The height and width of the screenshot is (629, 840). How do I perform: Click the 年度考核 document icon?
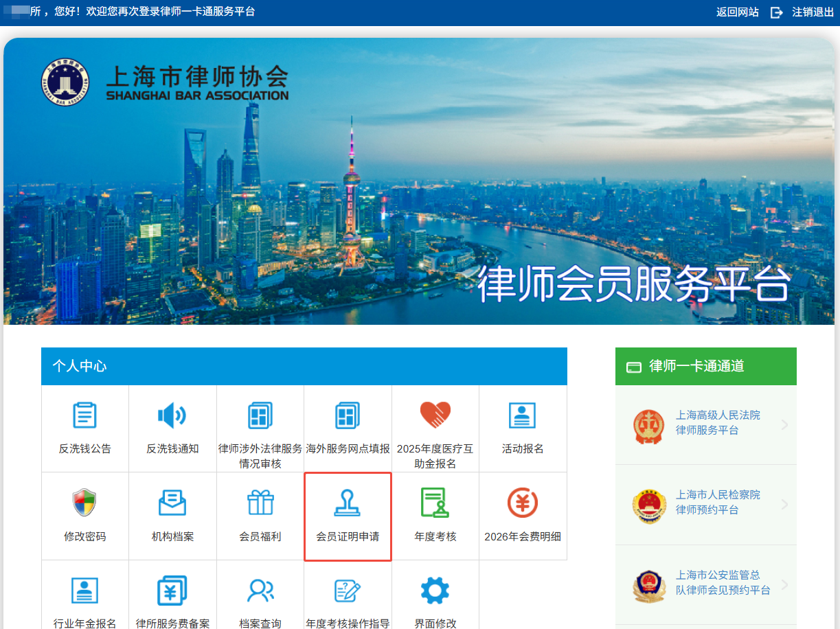pos(435,503)
